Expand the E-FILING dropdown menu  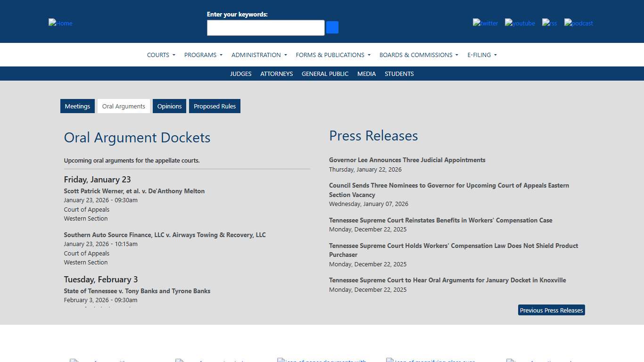pos(482,55)
